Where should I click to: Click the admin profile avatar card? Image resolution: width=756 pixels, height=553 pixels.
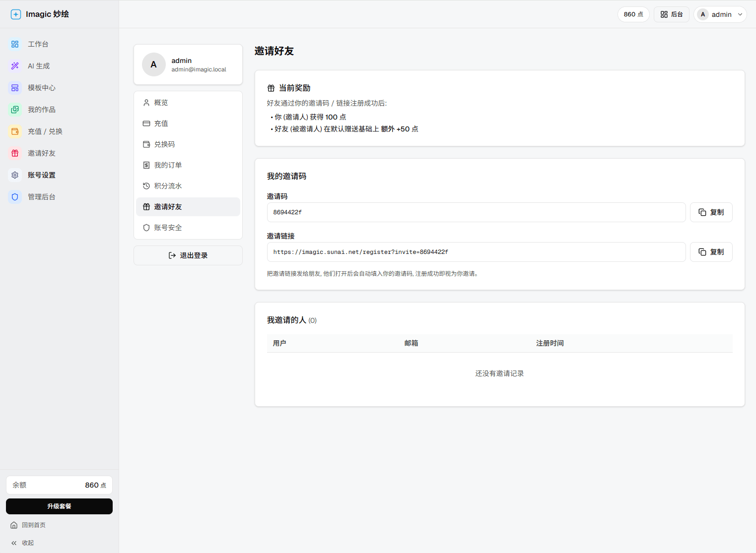tap(188, 64)
